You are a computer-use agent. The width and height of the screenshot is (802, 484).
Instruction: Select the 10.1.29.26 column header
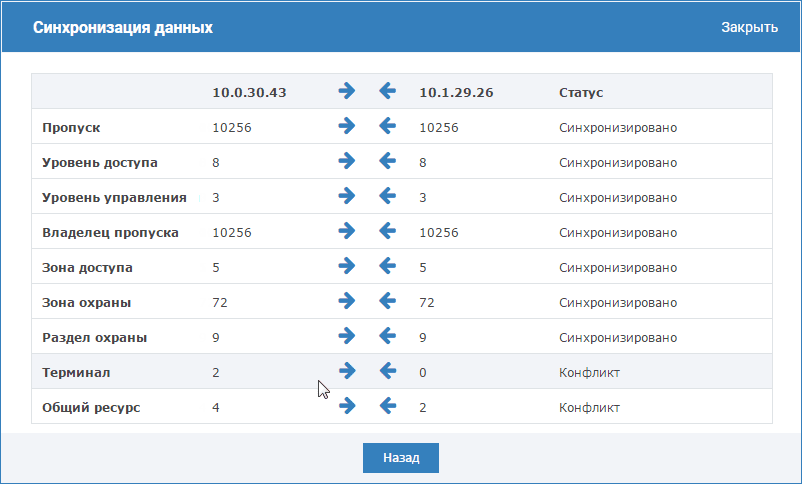click(x=456, y=93)
